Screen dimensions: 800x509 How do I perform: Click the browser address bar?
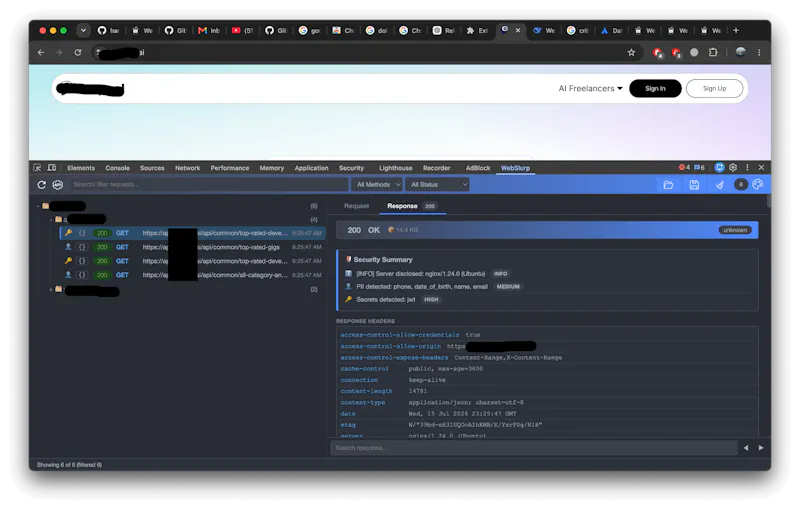[365, 52]
